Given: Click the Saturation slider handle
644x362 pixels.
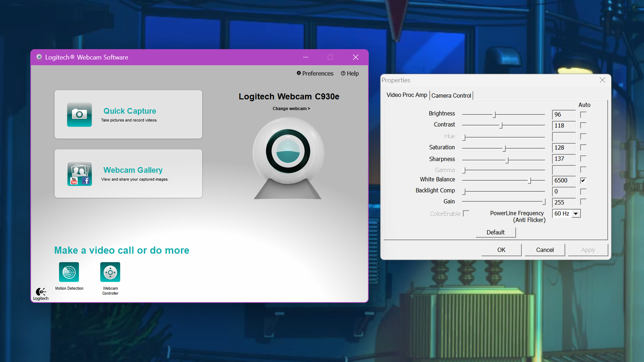Looking at the screenshot, I should click(x=504, y=148).
